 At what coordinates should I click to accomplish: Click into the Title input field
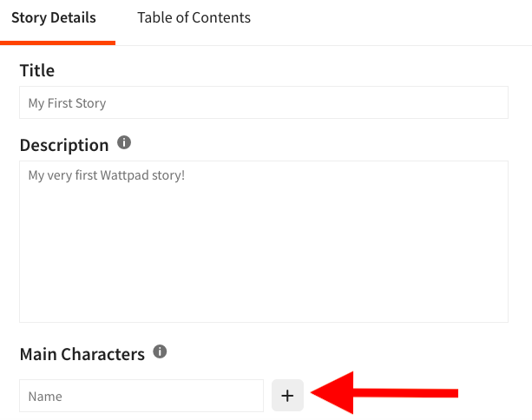click(x=264, y=102)
